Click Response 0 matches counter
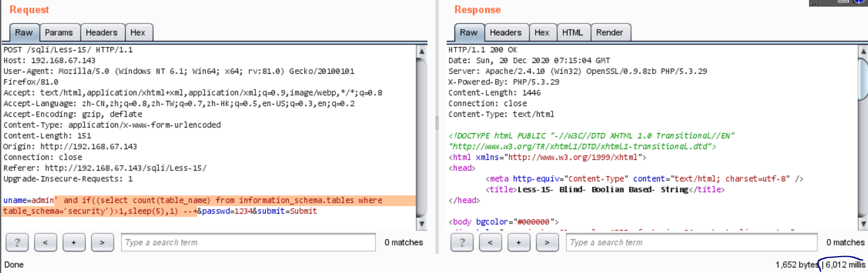868x273 pixels. coord(845,242)
